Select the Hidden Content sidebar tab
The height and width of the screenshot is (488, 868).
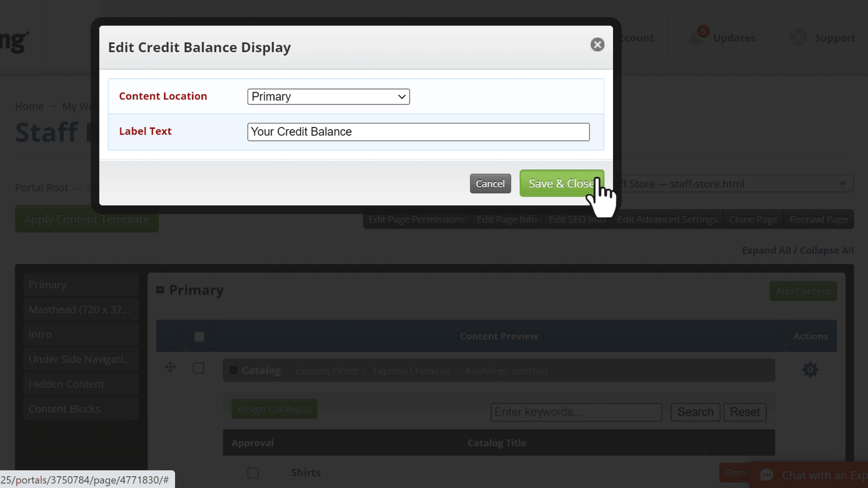click(81, 384)
